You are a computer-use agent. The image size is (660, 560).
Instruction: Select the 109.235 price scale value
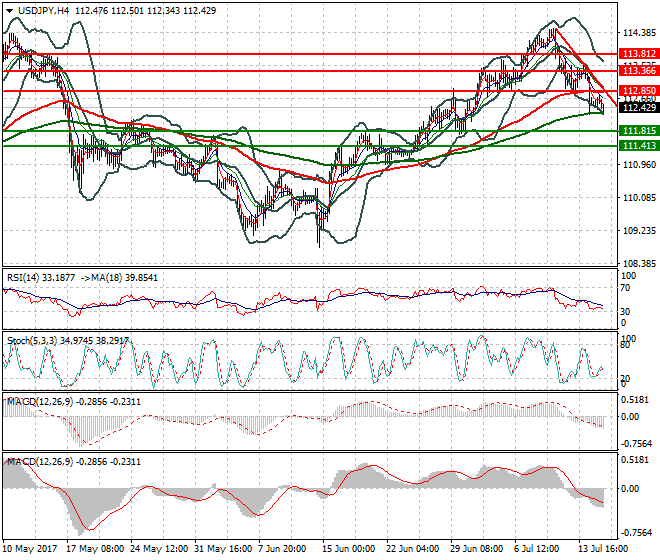pos(639,230)
